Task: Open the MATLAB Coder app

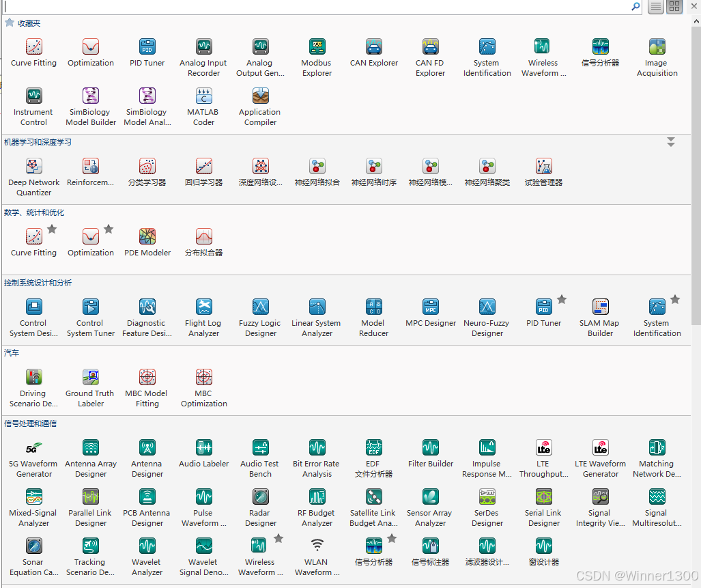Action: click(x=203, y=107)
